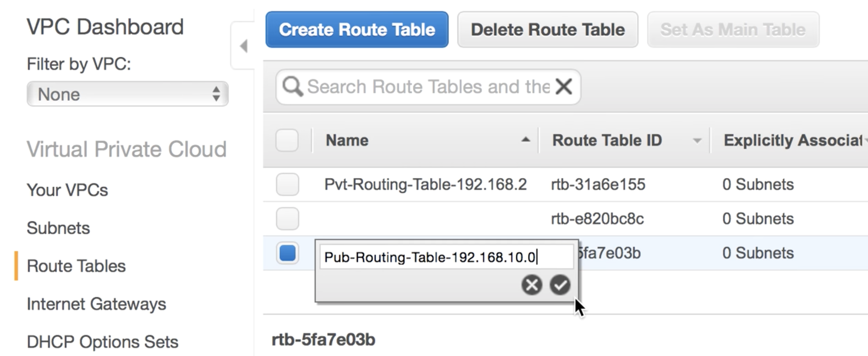Click the magnifier search icon

292,87
